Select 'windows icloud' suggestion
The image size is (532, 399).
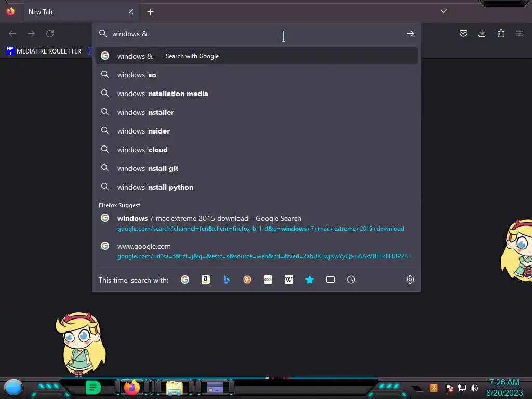pos(257,150)
